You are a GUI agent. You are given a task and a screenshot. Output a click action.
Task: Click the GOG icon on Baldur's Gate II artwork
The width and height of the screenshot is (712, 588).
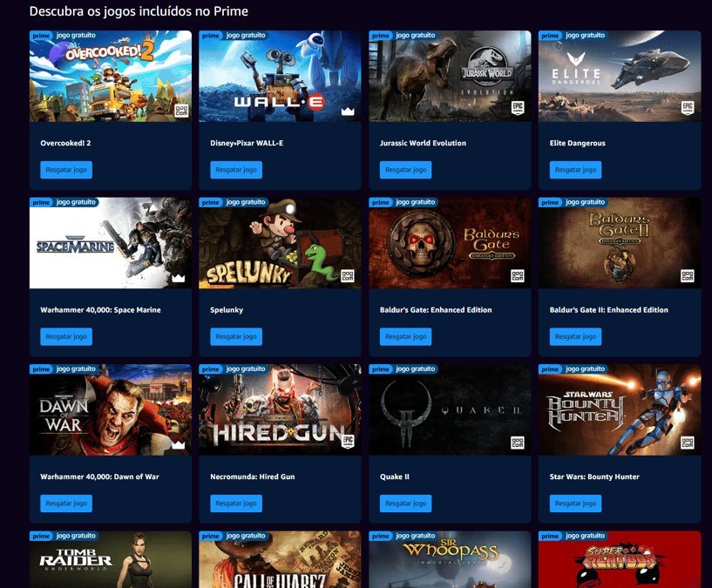click(x=688, y=276)
